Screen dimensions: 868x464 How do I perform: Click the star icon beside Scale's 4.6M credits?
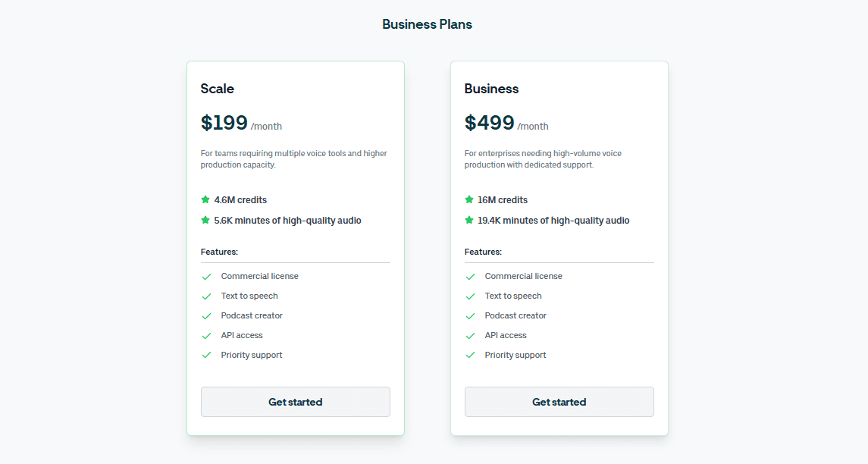(205, 199)
